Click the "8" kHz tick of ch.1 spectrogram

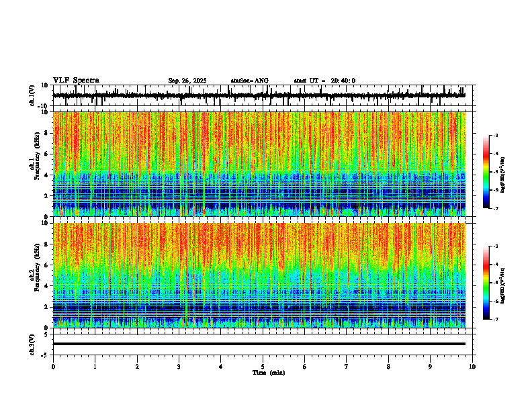[x=46, y=133]
